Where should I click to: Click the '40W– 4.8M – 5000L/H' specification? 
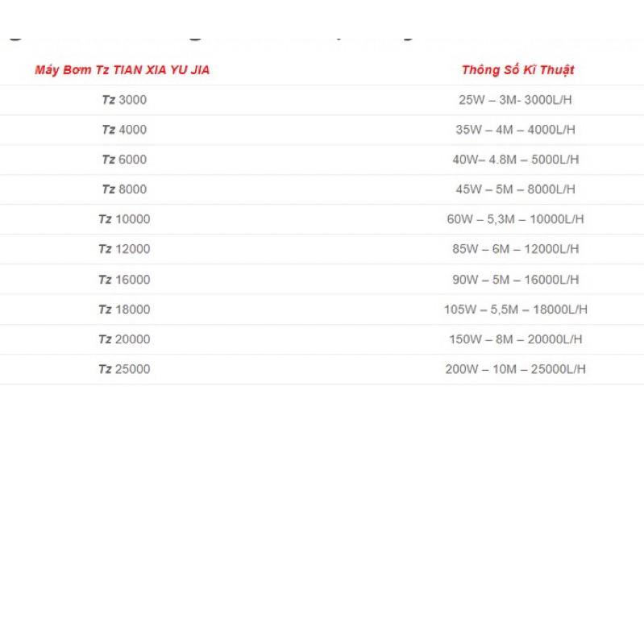[x=516, y=160]
